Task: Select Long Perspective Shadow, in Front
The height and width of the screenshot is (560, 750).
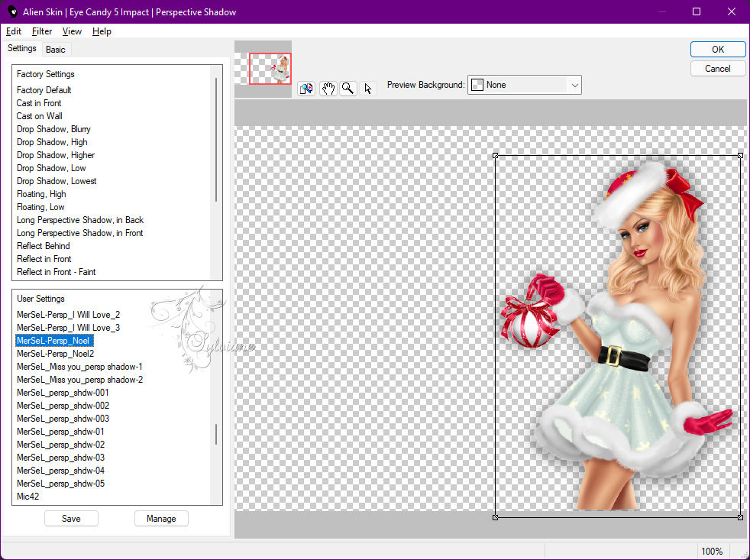Action: (80, 232)
